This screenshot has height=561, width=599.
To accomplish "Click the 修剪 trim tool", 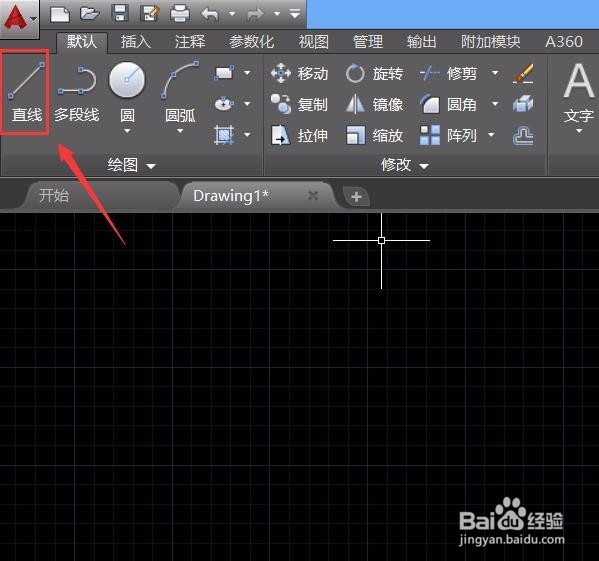I will 448,73.
